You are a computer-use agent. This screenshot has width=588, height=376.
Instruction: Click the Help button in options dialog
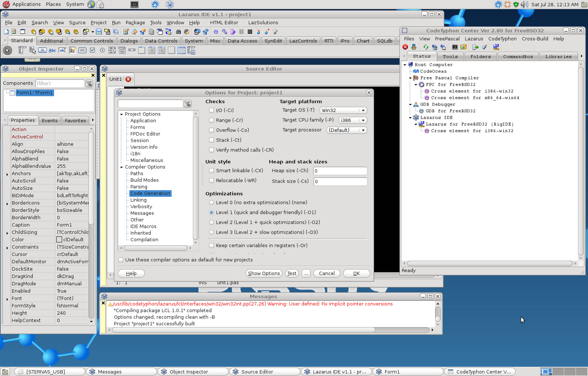coord(131,273)
